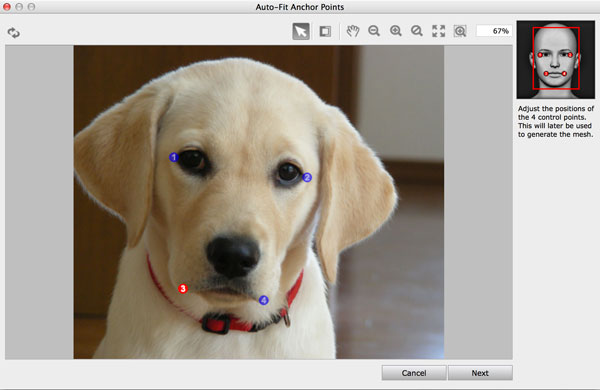Click the slashed magnifier zoom icon

pos(417,31)
